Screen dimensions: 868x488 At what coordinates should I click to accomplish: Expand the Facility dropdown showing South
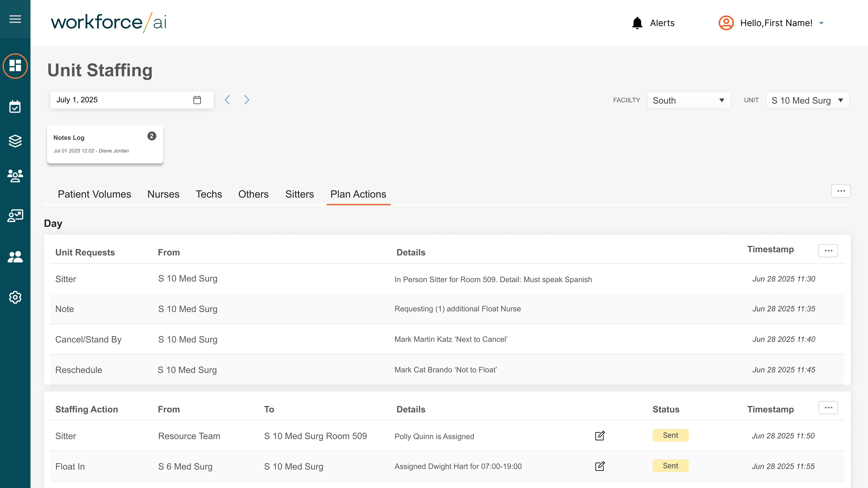pos(688,100)
